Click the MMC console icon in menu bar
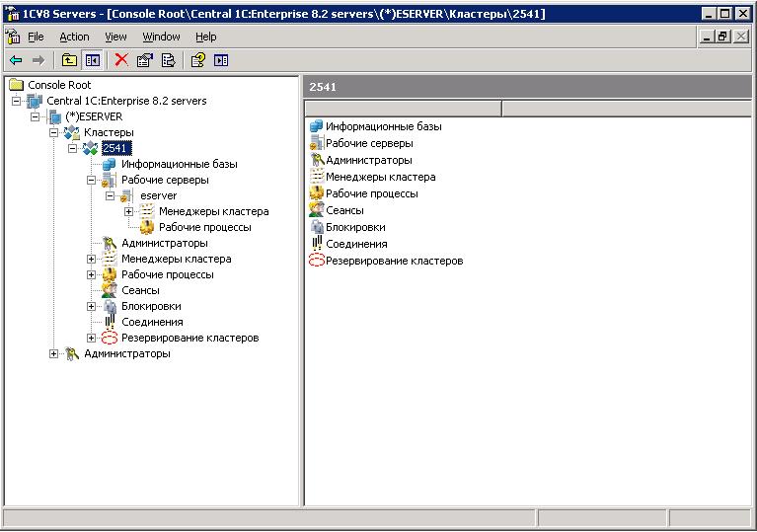 point(13,37)
